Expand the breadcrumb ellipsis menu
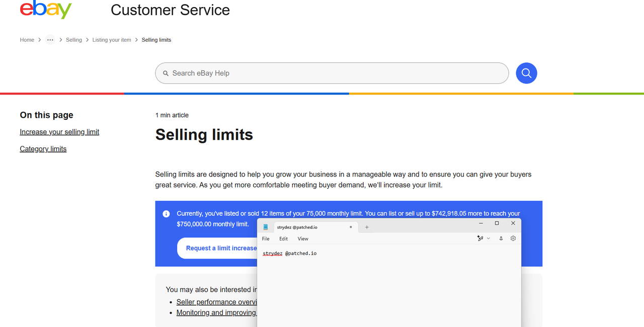644x327 pixels. (50, 40)
